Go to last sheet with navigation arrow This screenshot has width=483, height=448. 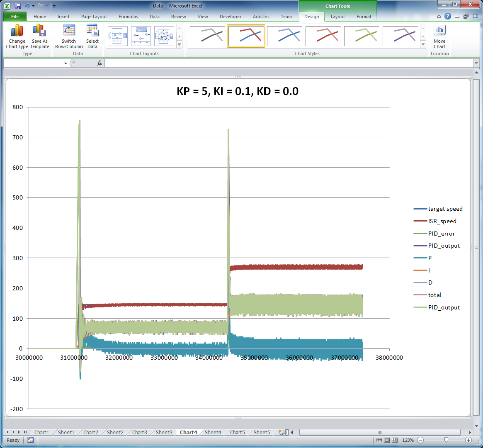point(25,432)
